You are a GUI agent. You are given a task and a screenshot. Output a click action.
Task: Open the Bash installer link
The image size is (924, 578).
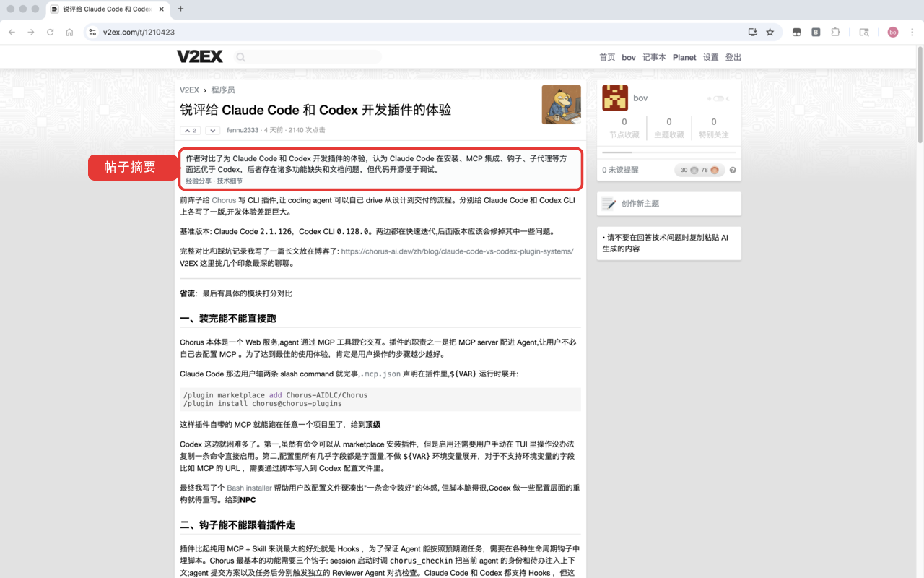point(250,488)
